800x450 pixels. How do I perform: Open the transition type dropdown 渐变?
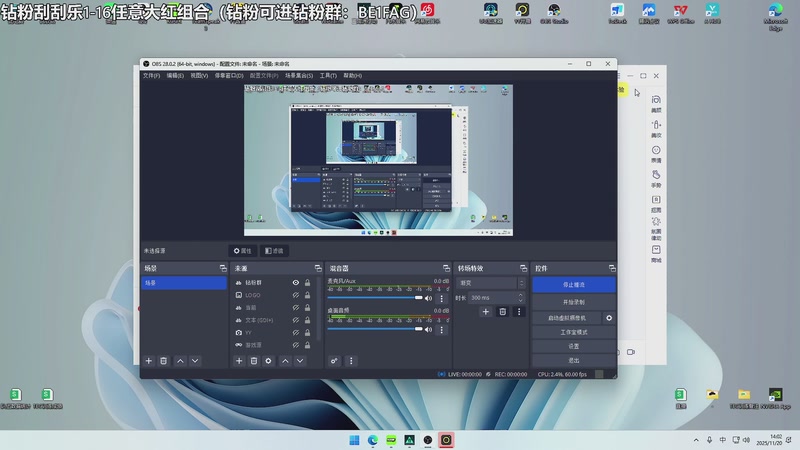tap(490, 283)
